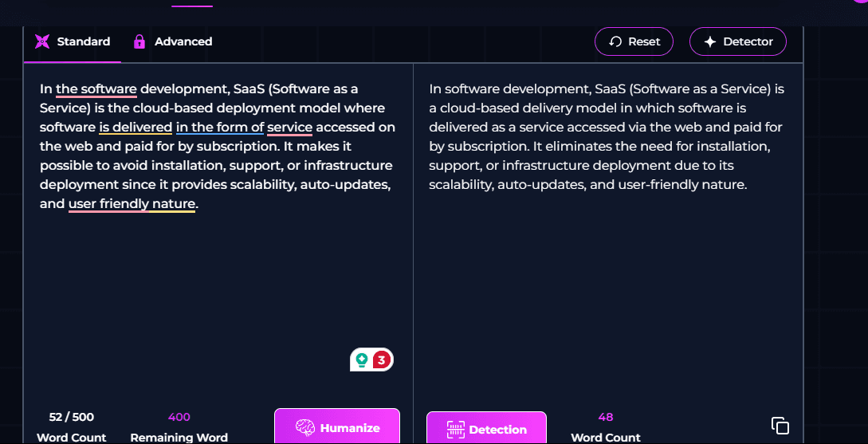Click the Standard tab star icon
Screen dimensions: 868x444
point(42,41)
